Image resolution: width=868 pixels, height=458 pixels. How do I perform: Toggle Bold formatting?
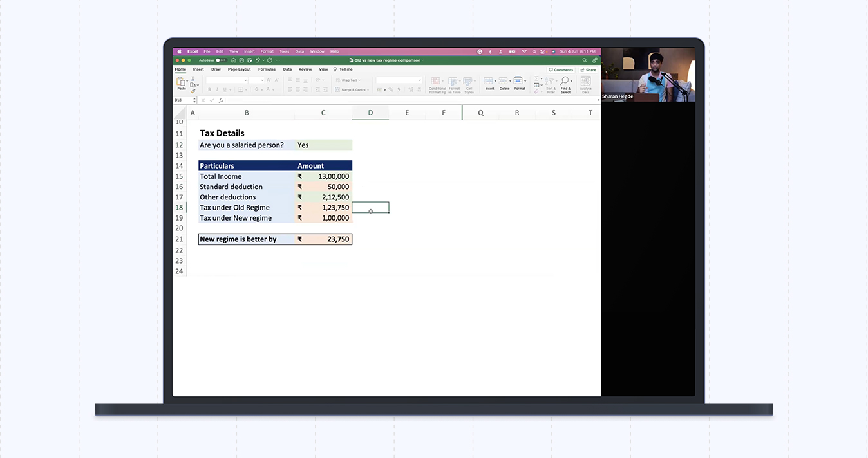[209, 89]
